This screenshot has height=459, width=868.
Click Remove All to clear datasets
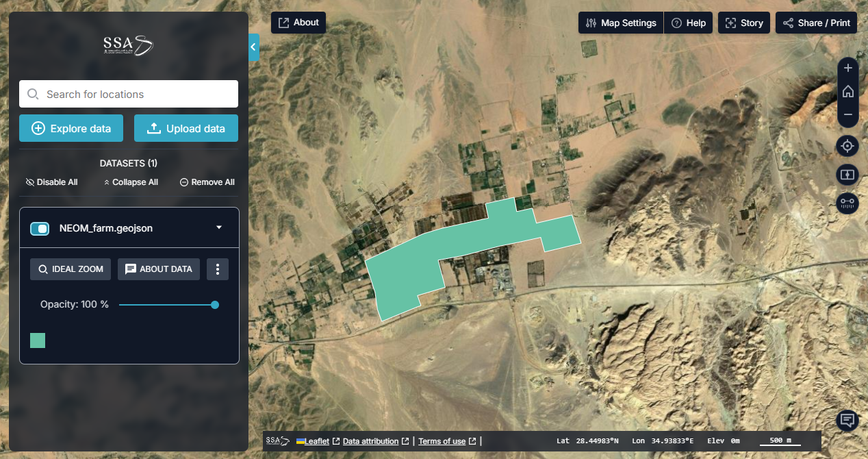[x=207, y=182]
